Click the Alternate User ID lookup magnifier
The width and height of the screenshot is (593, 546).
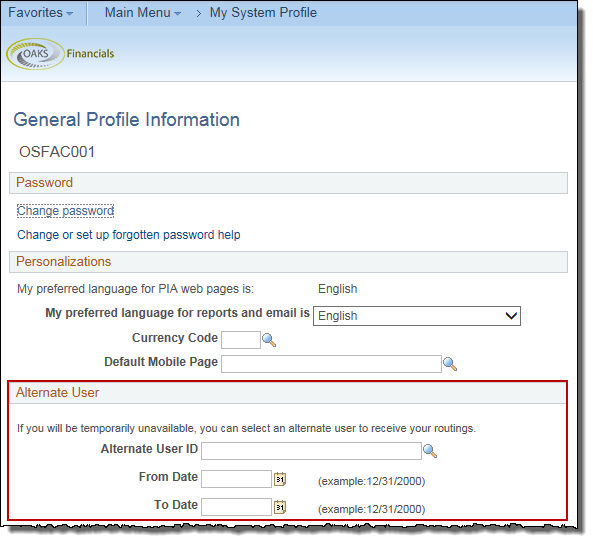coord(430,451)
